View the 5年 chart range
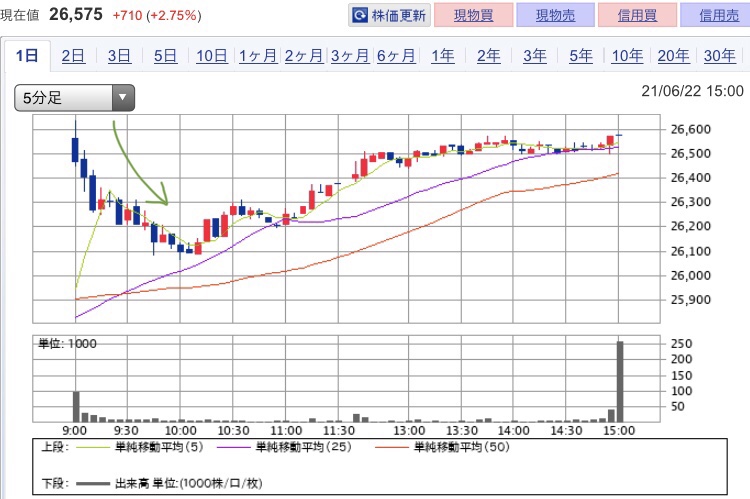Viewport: 750px width, 499px height. point(581,56)
